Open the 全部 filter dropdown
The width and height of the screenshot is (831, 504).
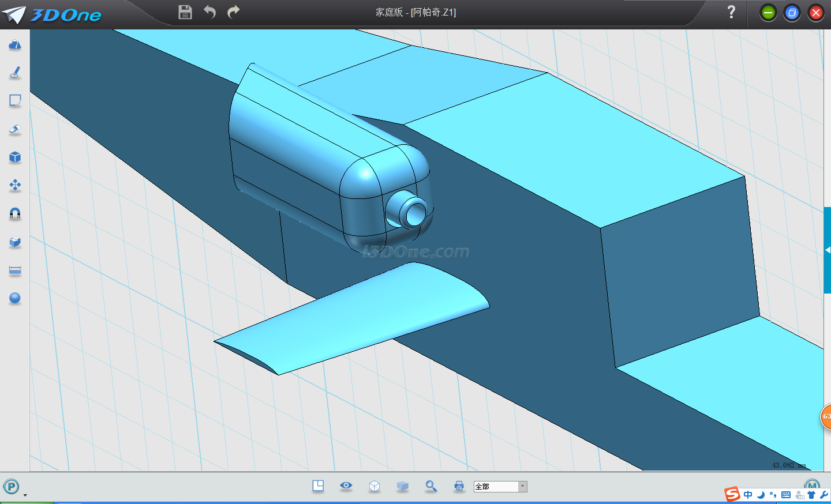coord(522,487)
